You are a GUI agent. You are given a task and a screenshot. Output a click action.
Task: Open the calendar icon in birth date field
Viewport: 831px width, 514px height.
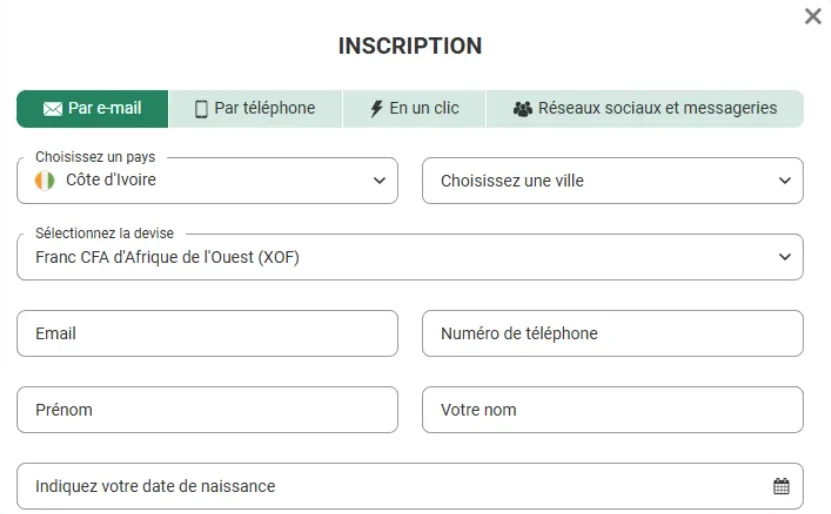[781, 486]
